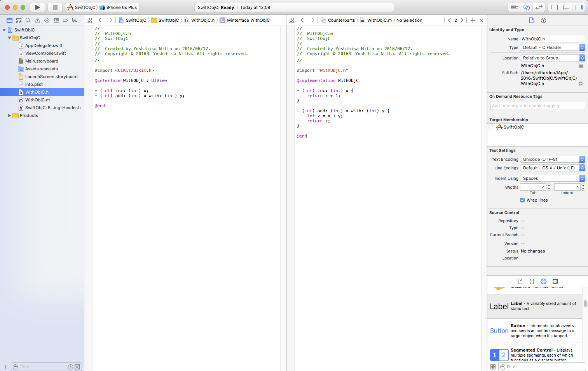This screenshot has height=371, width=588.
Task: Show the Object library
Action: [x=543, y=281]
